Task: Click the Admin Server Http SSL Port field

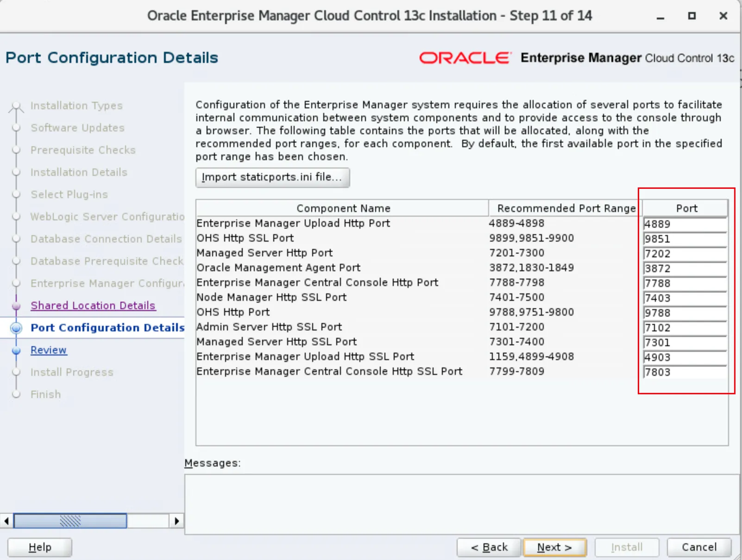Action: [685, 328]
